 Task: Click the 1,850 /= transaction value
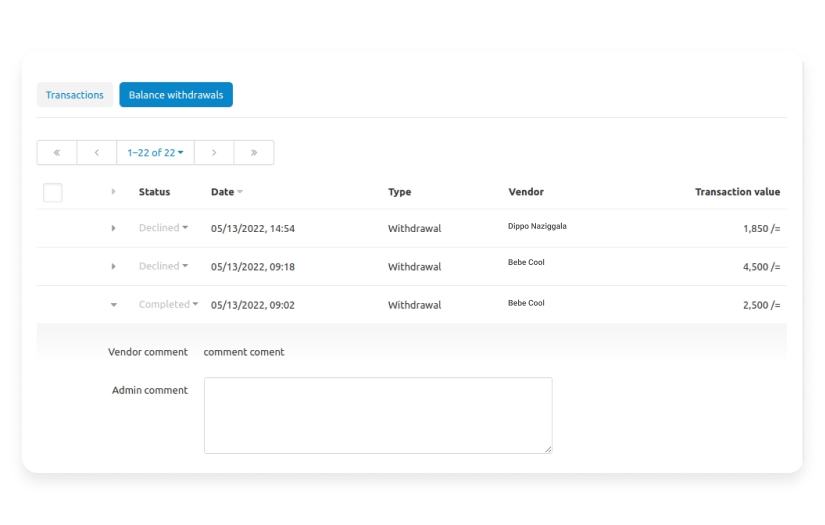(761, 228)
